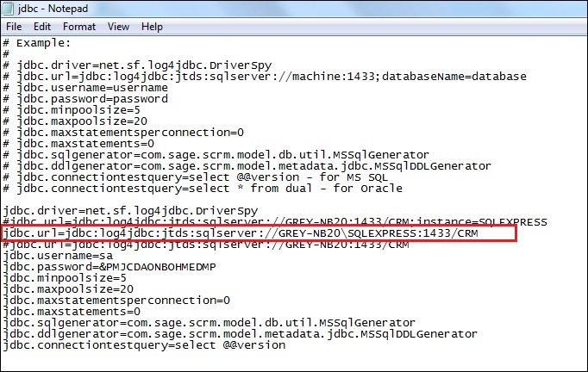Click the commented url line with machine:1433
588x372 pixels.
265,77
